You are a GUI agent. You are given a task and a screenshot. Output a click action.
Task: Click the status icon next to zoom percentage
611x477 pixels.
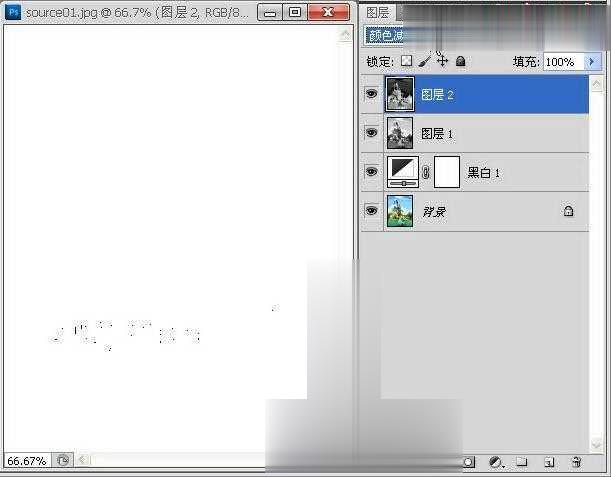[63, 460]
